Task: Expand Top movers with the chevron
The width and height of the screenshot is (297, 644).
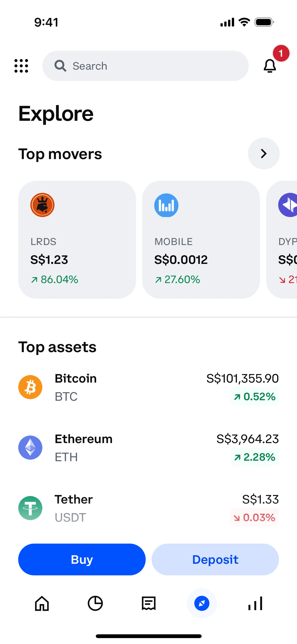Action: tap(264, 153)
